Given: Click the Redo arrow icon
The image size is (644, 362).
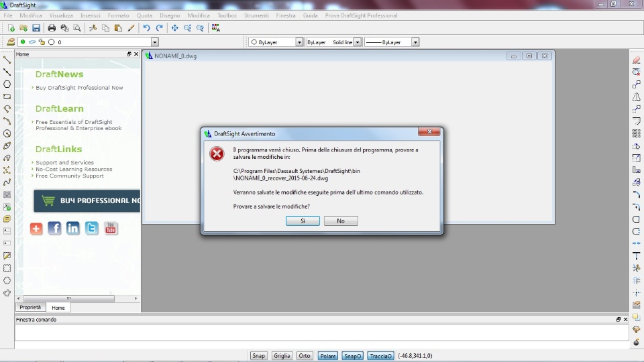Looking at the screenshot, I should click(x=160, y=28).
